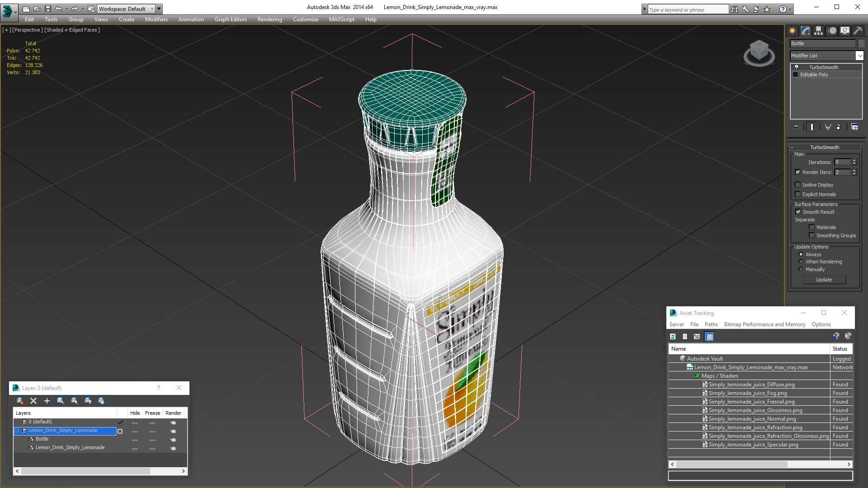Viewport: 868px width, 488px height.
Task: Click Select Highlighted Objects and Layers icon
Action: tap(61, 401)
